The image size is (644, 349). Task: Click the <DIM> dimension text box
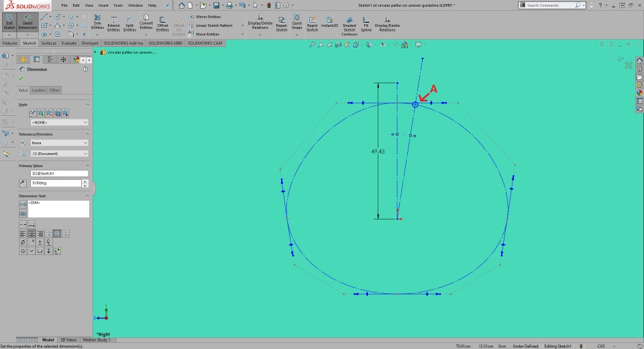click(58, 209)
